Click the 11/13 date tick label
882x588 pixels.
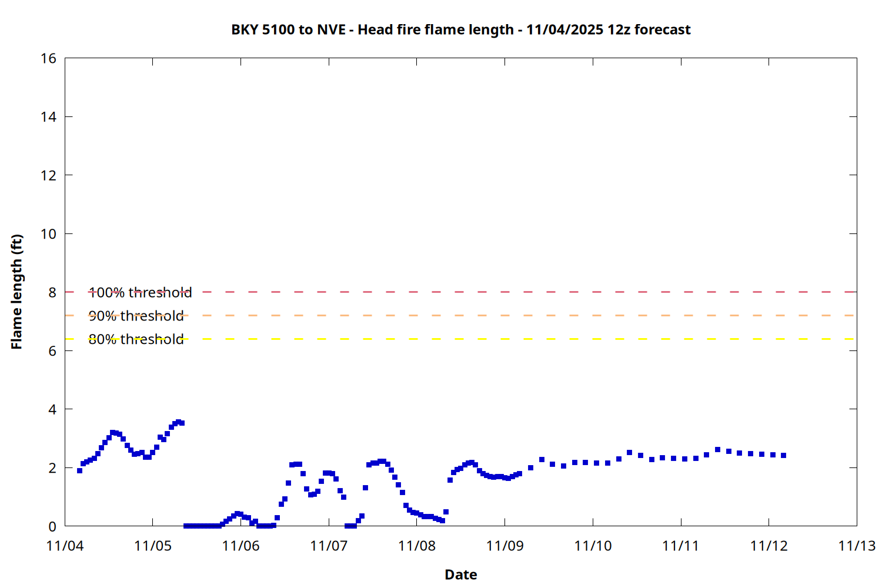pyautogui.click(x=857, y=546)
